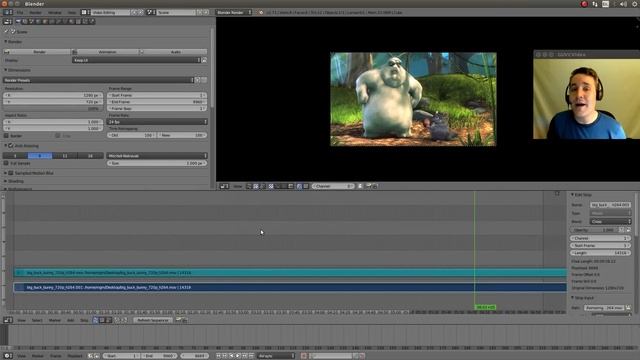Jump to start frame in timeline controls

coord(218,356)
